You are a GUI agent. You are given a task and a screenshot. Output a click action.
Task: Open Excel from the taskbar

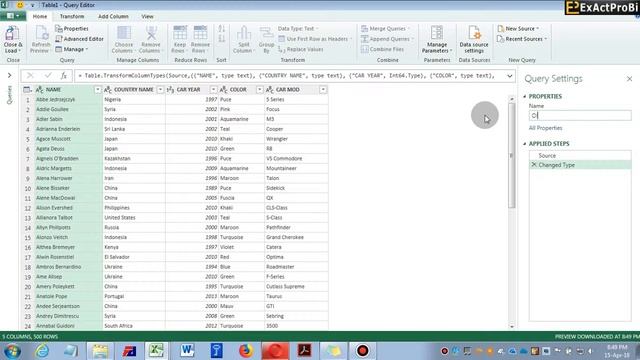coord(156,350)
